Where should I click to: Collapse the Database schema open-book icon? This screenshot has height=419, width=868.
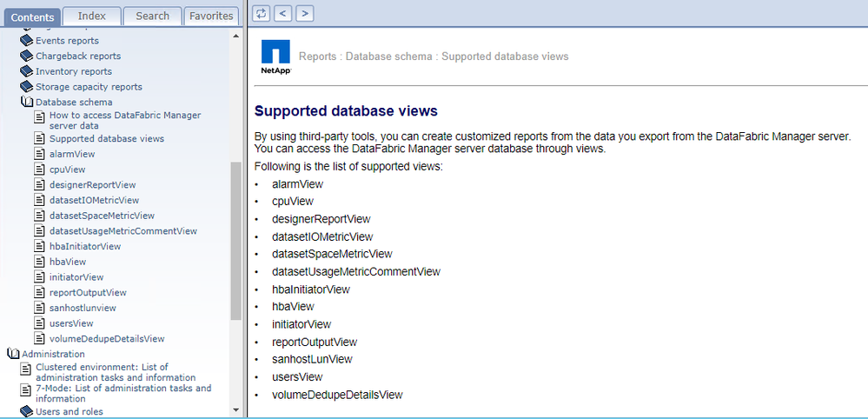pyautogui.click(x=27, y=102)
